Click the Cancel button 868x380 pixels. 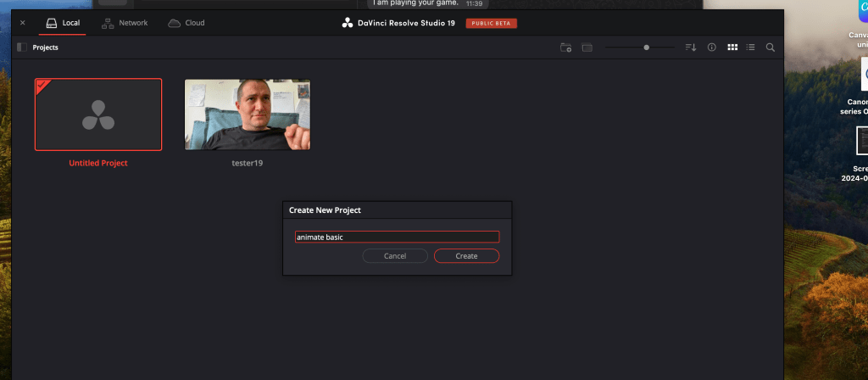click(395, 256)
